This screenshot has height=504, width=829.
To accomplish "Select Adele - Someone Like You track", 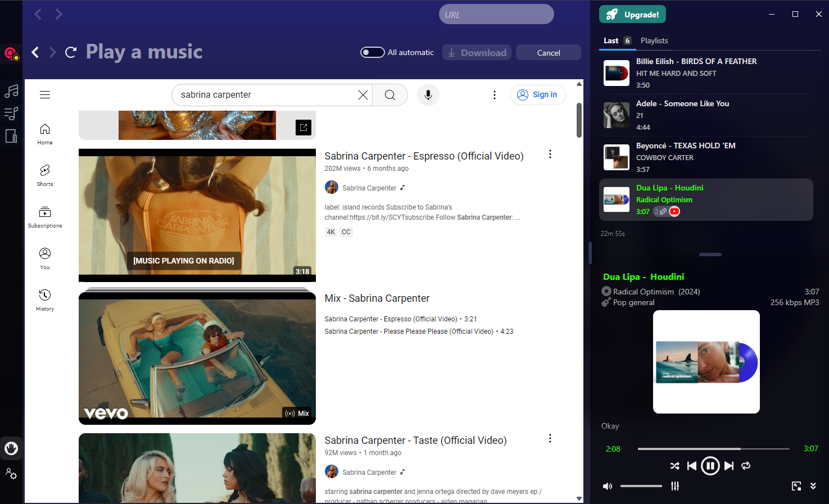I will click(x=705, y=115).
